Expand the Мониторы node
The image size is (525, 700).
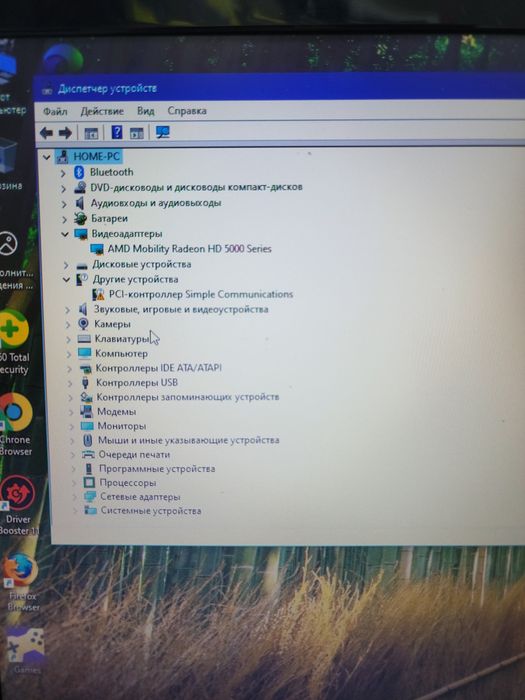pyautogui.click(x=71, y=426)
